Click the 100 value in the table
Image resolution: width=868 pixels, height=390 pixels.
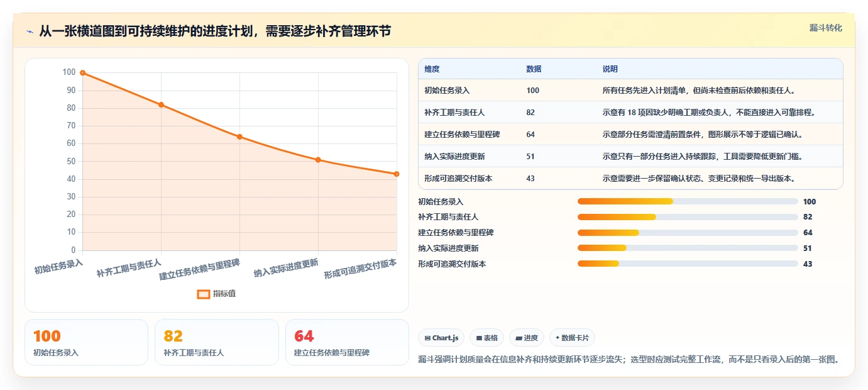click(x=532, y=91)
